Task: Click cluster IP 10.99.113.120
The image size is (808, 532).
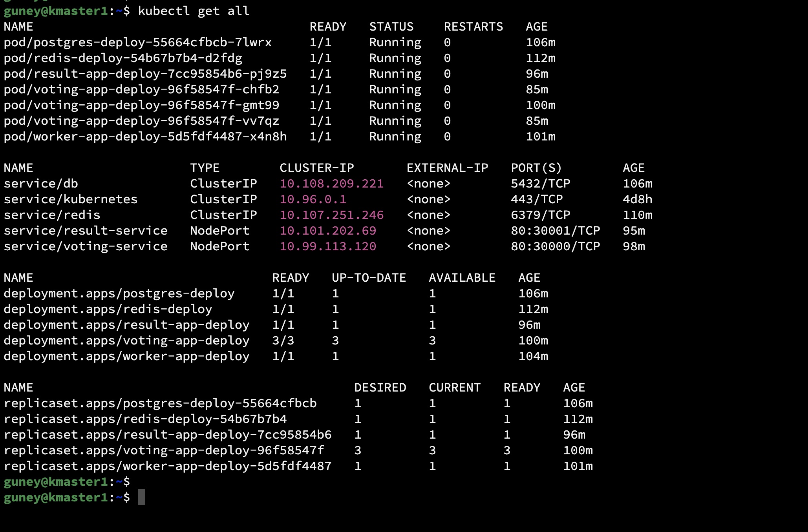Action: pyautogui.click(x=328, y=246)
